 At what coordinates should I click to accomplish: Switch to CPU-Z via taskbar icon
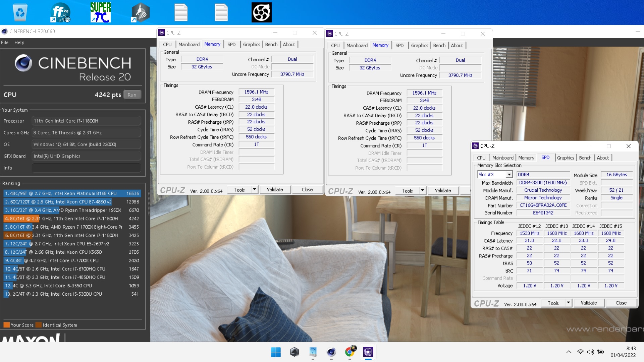[x=368, y=352]
